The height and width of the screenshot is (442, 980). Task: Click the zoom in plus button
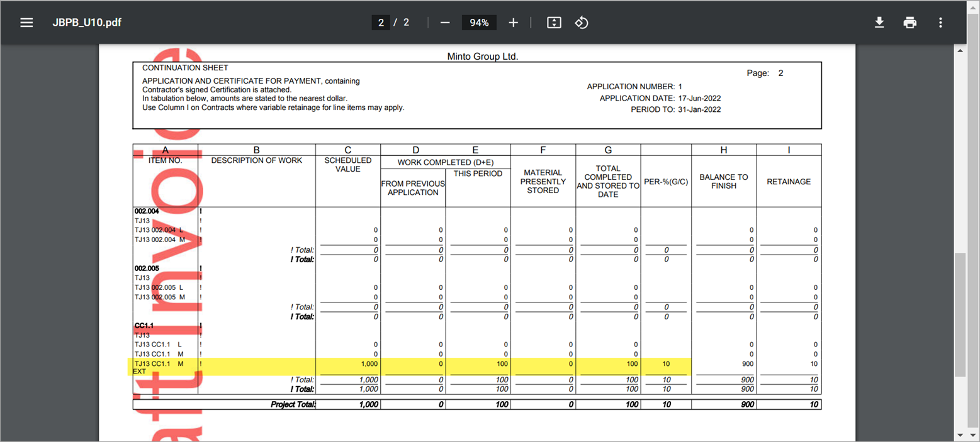[x=513, y=23]
